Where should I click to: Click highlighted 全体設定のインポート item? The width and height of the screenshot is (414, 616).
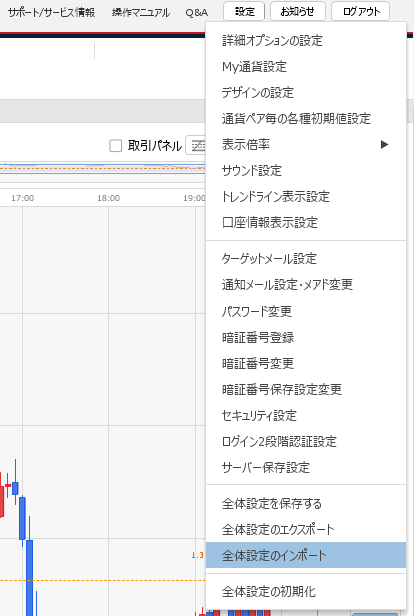pyautogui.click(x=306, y=555)
